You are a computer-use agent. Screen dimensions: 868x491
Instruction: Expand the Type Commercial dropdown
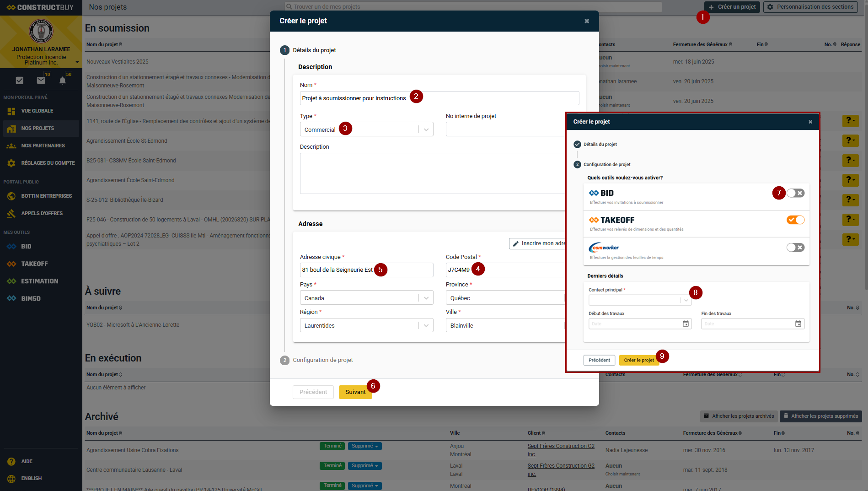click(426, 129)
